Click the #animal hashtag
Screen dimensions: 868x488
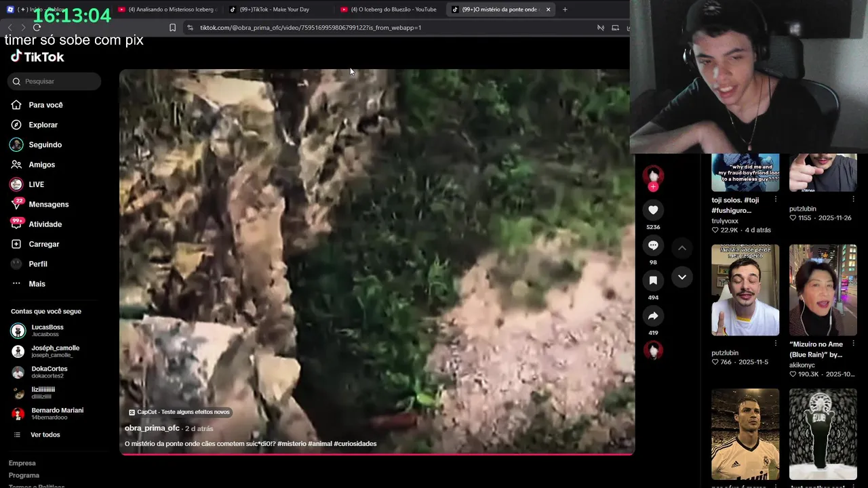[x=320, y=444]
